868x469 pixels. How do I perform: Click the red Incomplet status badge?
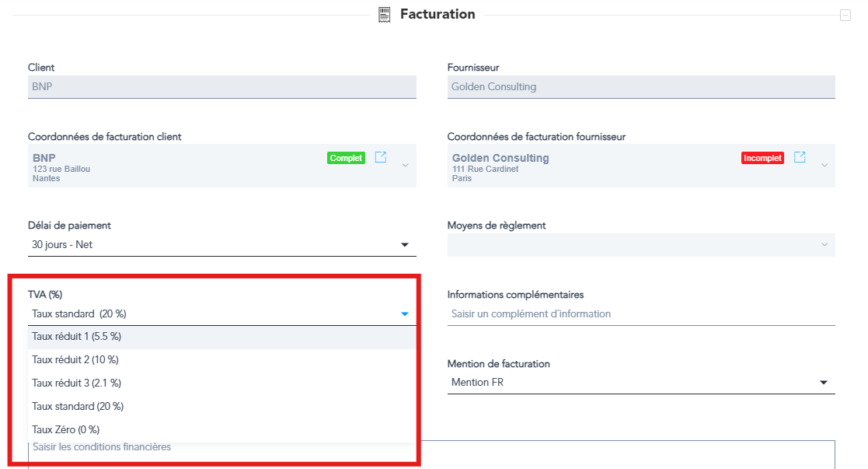coord(762,158)
